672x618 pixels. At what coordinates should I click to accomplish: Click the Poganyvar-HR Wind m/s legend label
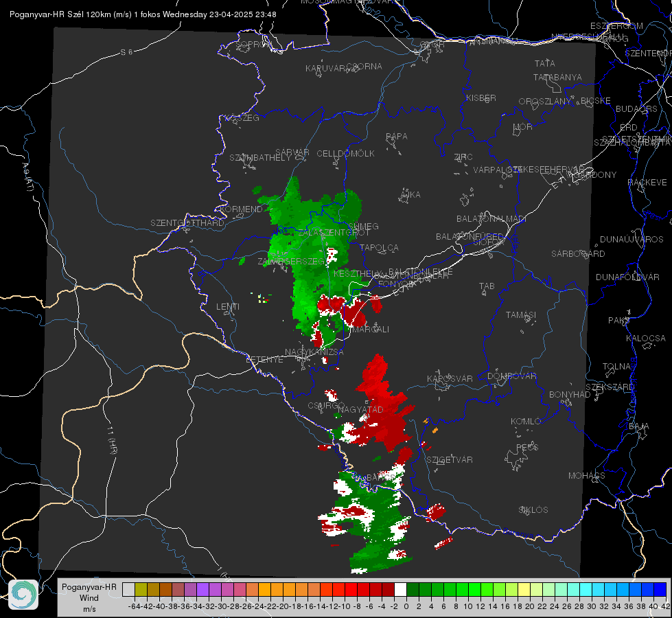pos(89,598)
